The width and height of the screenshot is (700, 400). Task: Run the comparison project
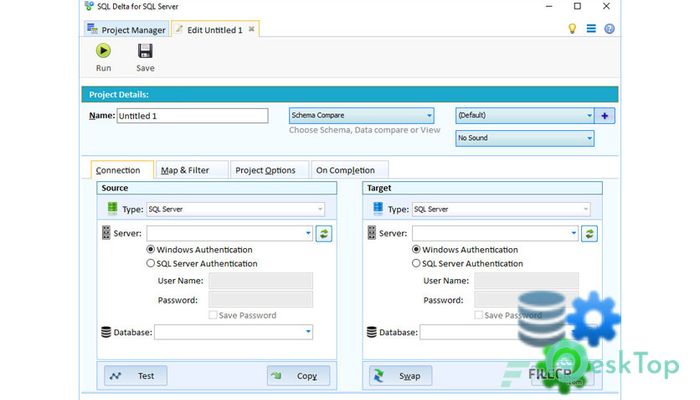point(103,57)
